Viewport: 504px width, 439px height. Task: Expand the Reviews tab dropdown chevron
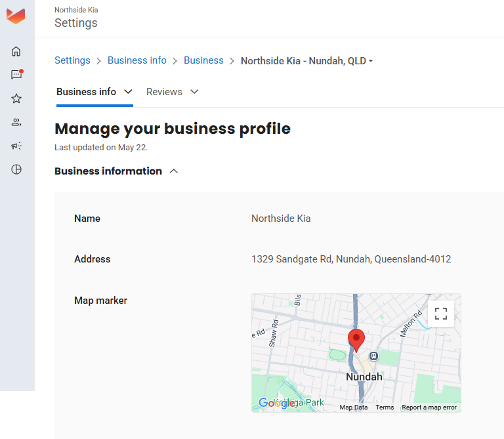tap(194, 92)
